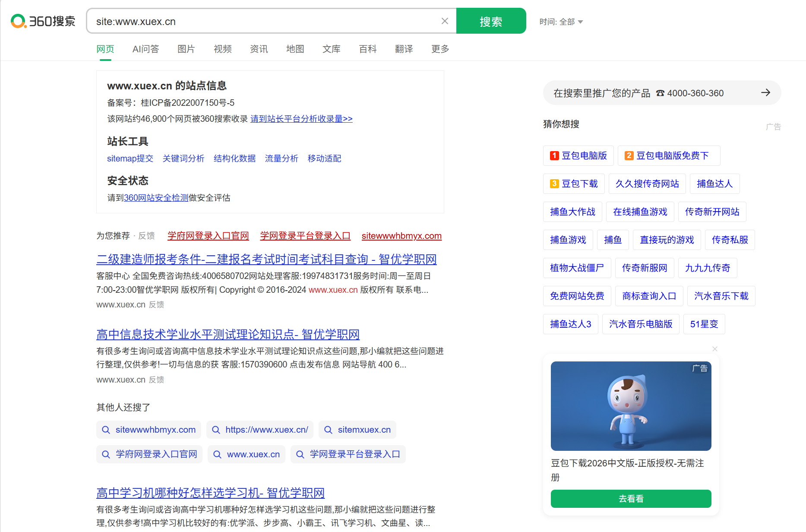Switch to the 图片 tab
Screen dimensions: 806x532
pyautogui.click(x=186, y=49)
